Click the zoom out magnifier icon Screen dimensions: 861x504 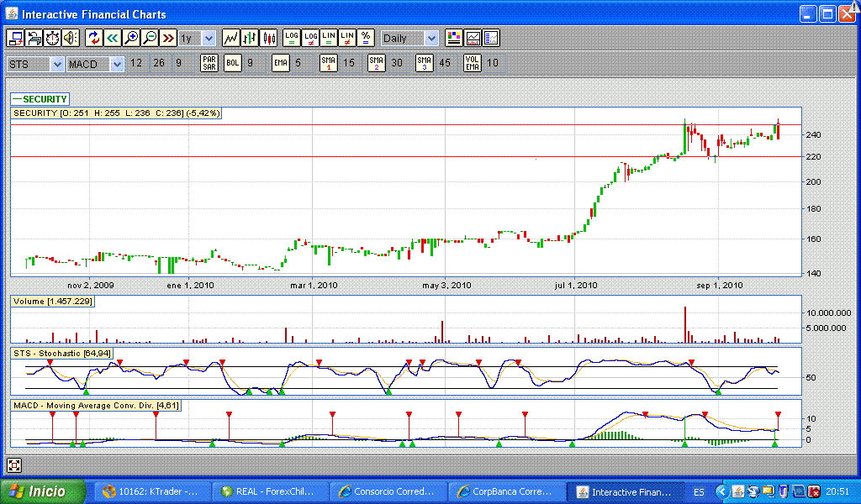(x=150, y=38)
